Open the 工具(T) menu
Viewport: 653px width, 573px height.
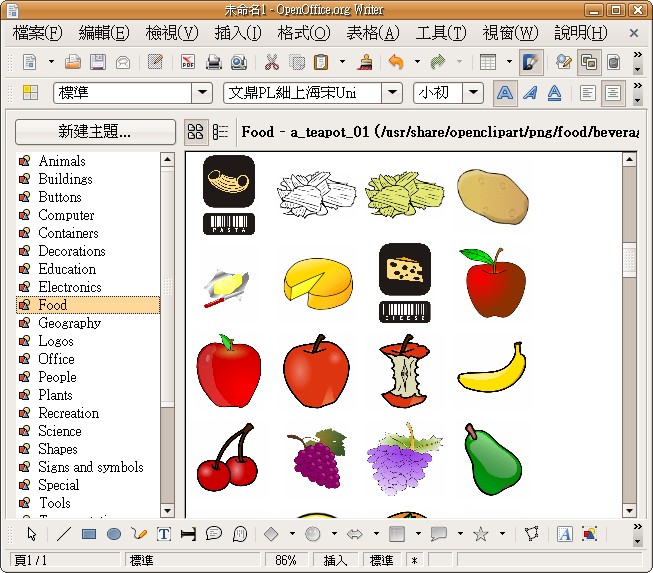click(x=441, y=32)
